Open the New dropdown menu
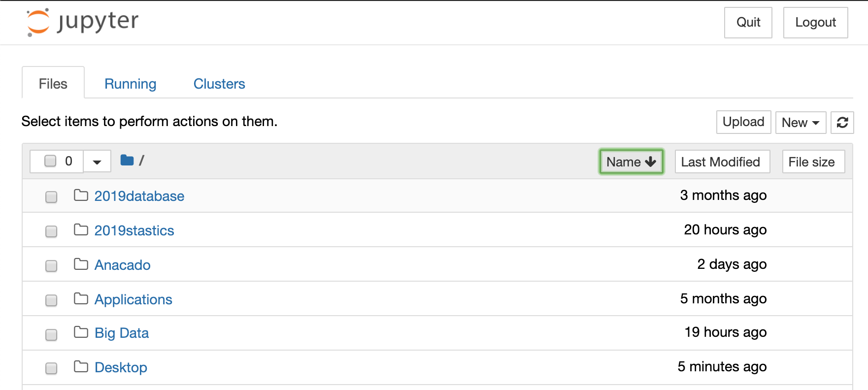This screenshot has height=390, width=868. point(800,122)
